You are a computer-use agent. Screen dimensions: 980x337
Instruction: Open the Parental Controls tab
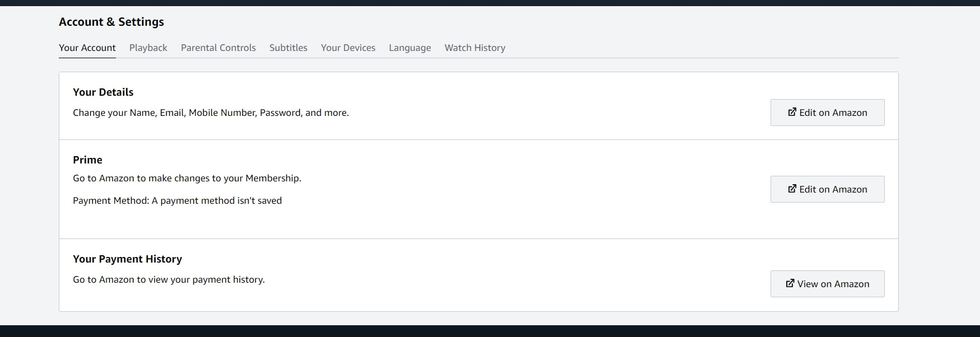(x=218, y=48)
